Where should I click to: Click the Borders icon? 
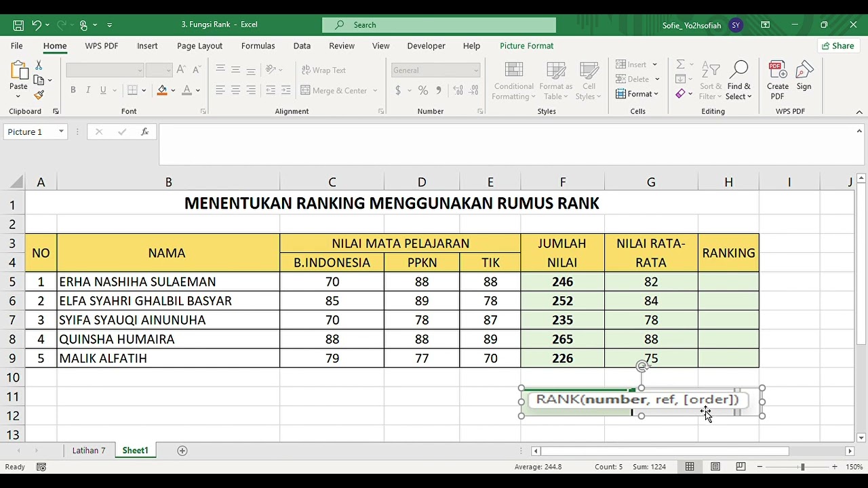pos(133,90)
